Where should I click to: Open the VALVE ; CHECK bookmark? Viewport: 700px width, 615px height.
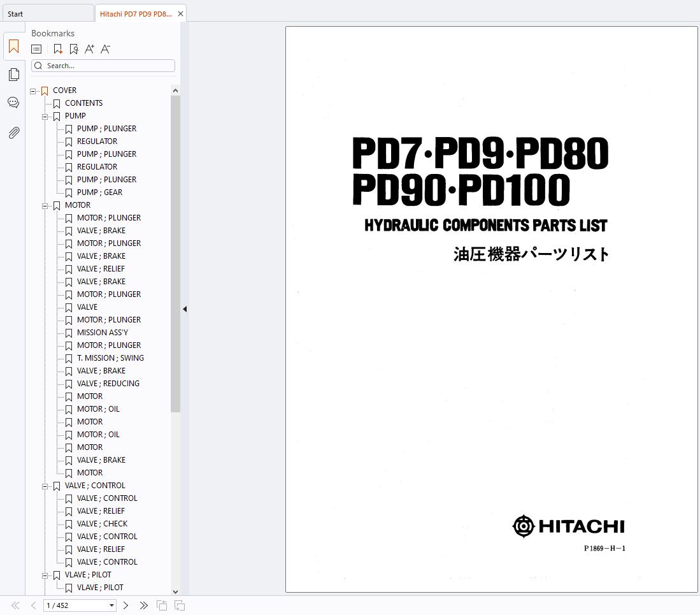tap(103, 524)
